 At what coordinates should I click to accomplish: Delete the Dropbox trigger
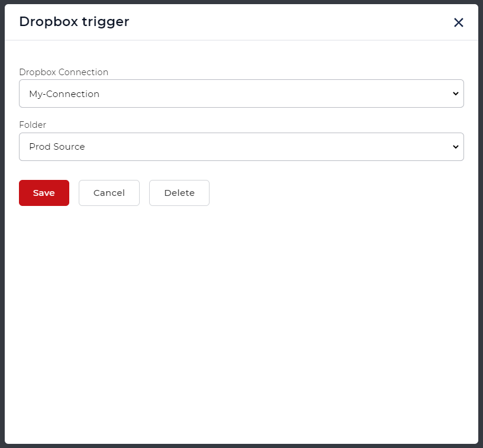pos(179,192)
